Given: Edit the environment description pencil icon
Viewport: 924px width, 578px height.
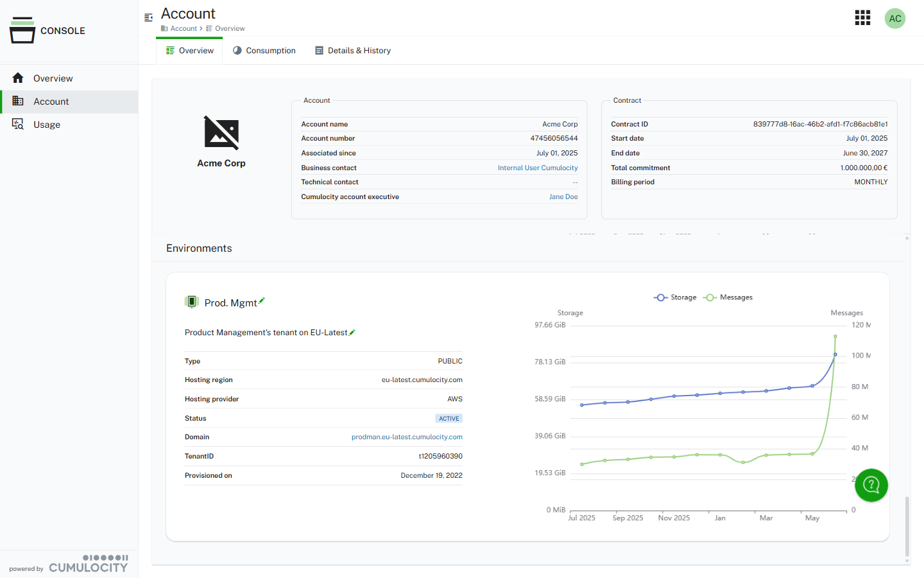Looking at the screenshot, I should 352,332.
